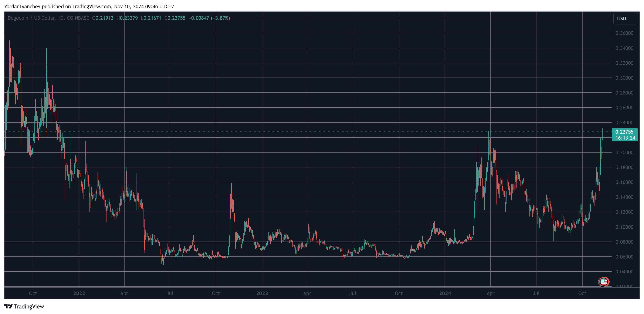The height and width of the screenshot is (314, 644).
Task: Click the high value H0.23279
Action: [x=127, y=18]
